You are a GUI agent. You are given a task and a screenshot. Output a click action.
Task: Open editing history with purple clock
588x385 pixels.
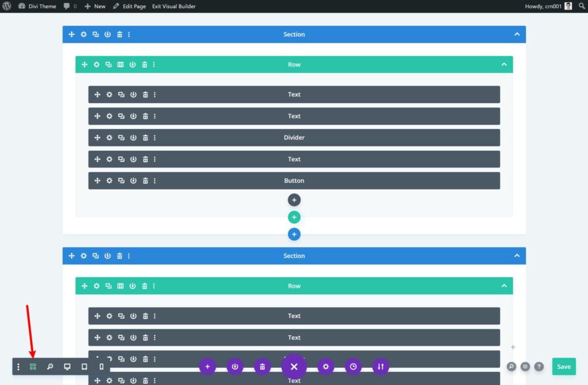point(353,367)
